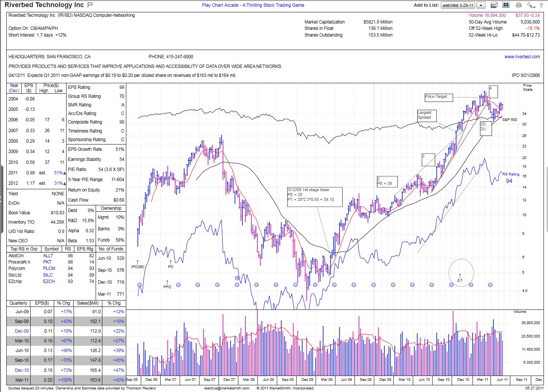Select the 2D, 2U annotation box
The height and width of the screenshot is (392, 548).
pyautogui.click(x=486, y=128)
